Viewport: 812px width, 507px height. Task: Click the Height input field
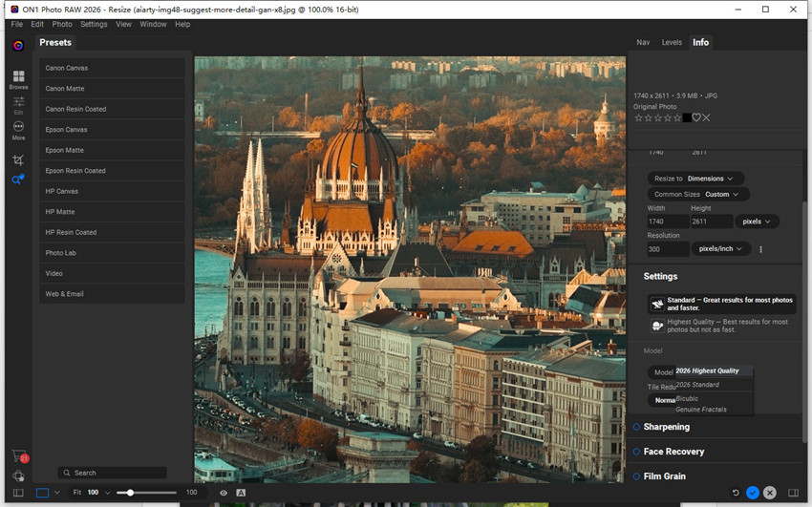pos(712,222)
